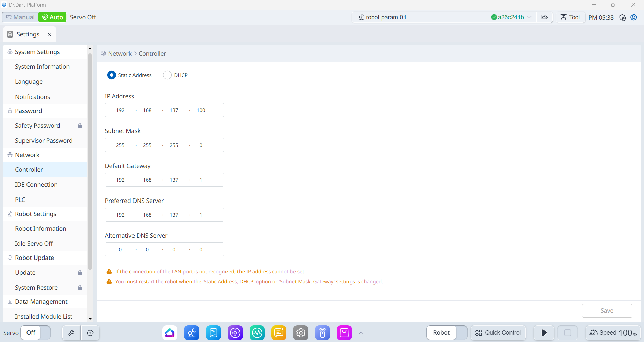Open Idle Servo Off settings

[x=45, y=244]
